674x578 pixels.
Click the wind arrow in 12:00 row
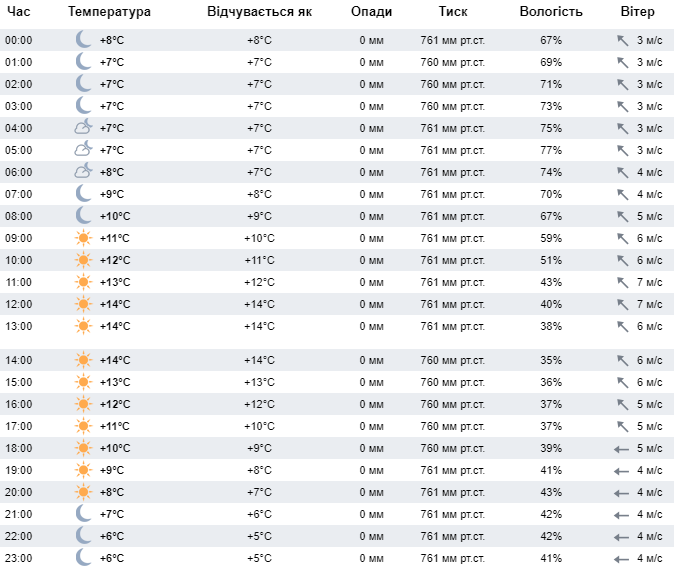621,304
